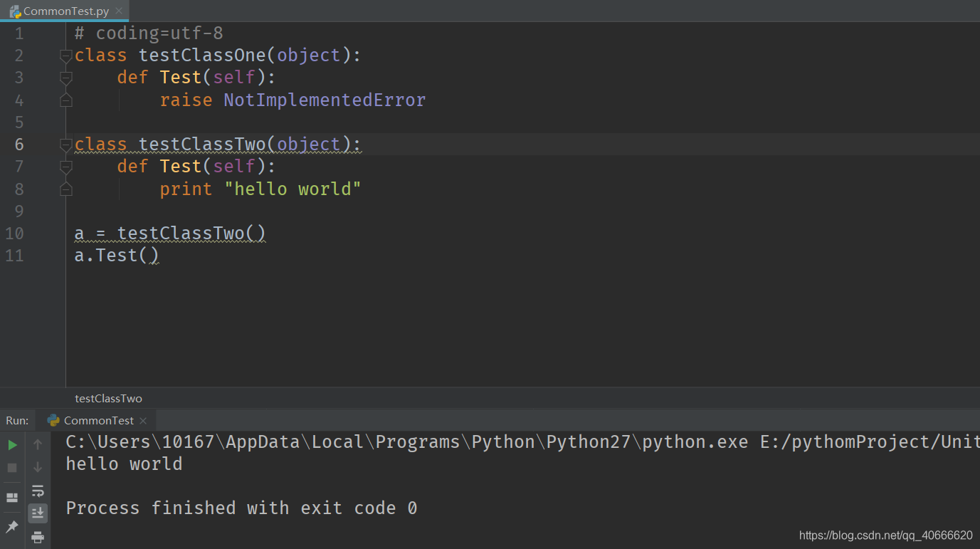Click 'Process finished with exit code 0' message

tap(241, 508)
